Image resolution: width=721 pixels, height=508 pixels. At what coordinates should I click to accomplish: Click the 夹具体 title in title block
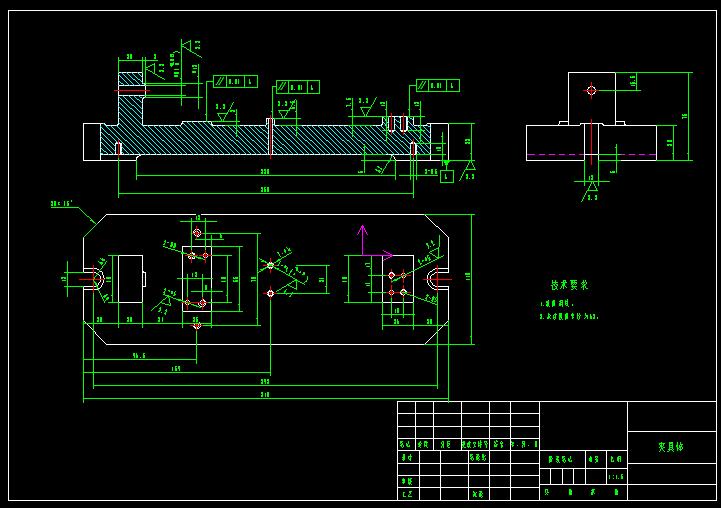pos(670,447)
